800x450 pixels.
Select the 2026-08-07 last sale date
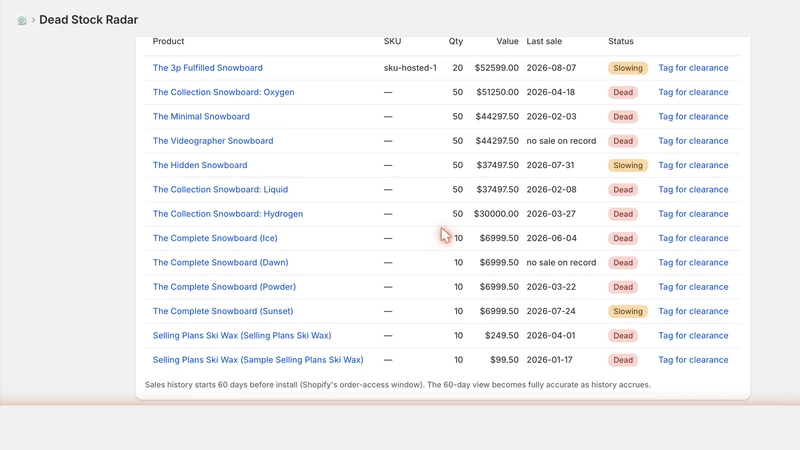click(551, 68)
